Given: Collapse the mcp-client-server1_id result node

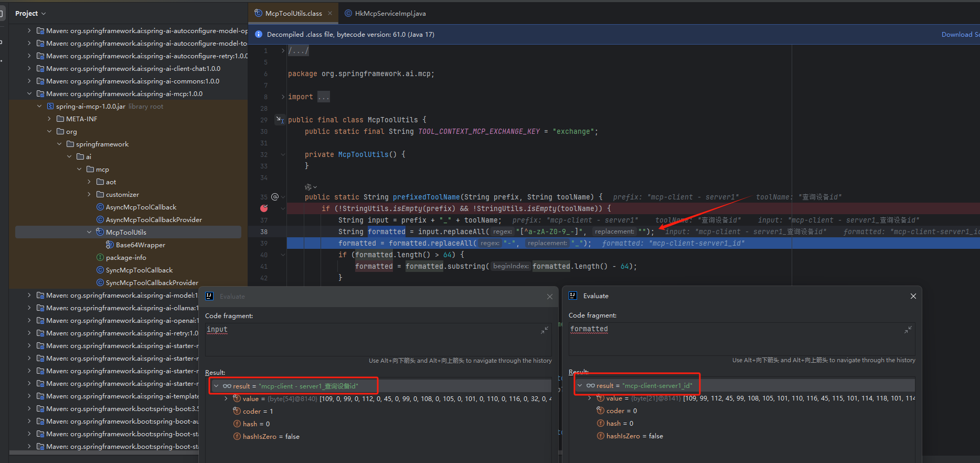Looking at the screenshot, I should (x=580, y=385).
